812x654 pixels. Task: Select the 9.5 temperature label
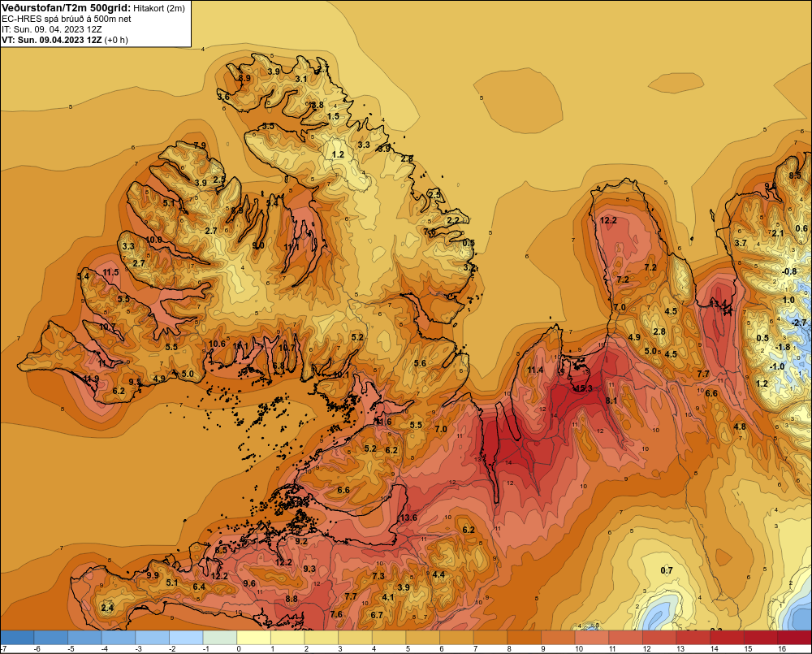[135, 382]
